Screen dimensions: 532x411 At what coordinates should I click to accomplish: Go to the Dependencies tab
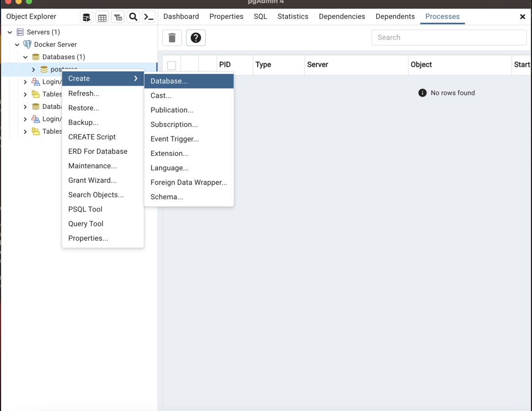[x=342, y=16]
